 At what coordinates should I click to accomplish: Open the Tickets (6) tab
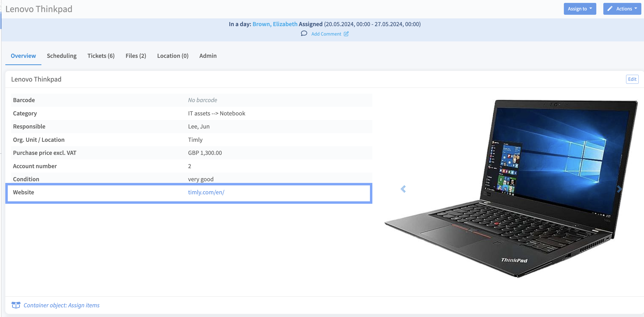pyautogui.click(x=101, y=56)
